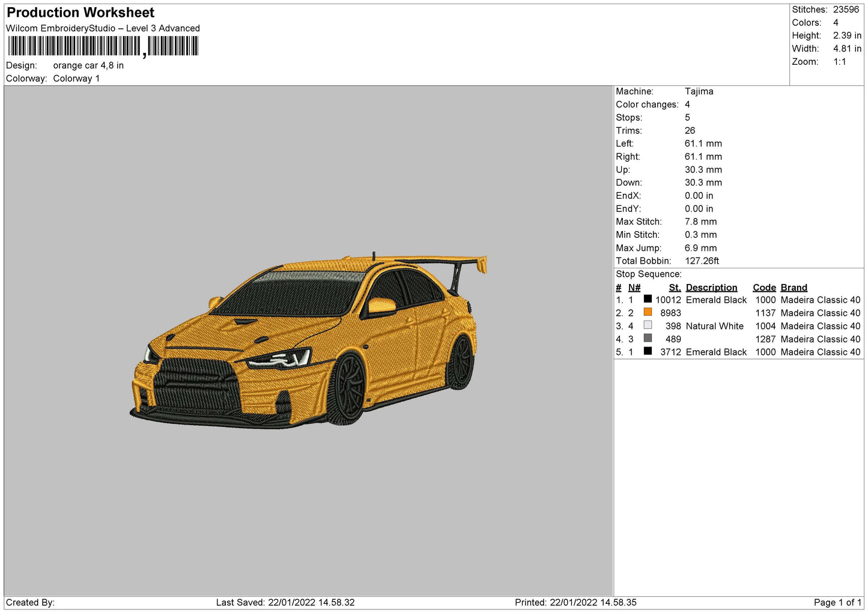Click the 'Natural White' description

(715, 327)
